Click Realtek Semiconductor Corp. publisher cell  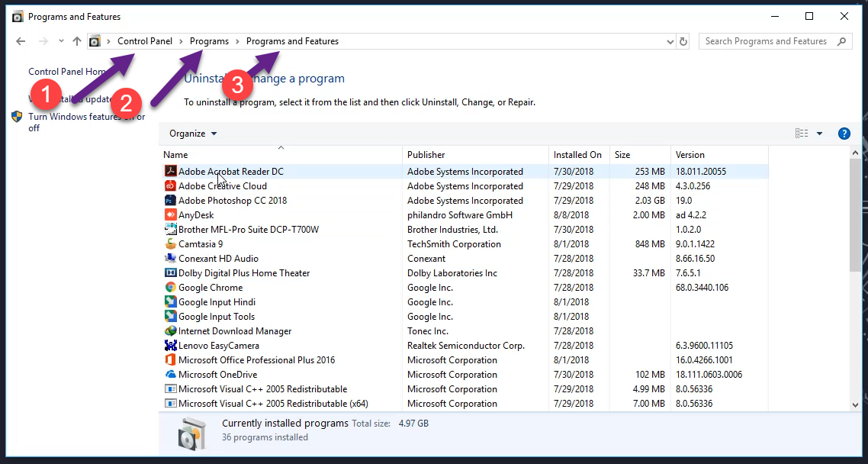click(x=466, y=345)
